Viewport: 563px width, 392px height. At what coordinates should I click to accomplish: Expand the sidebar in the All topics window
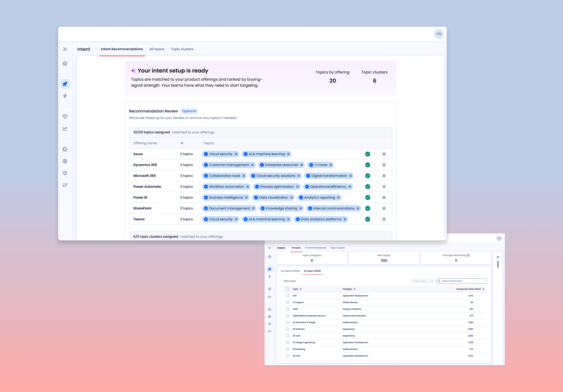tap(270, 248)
